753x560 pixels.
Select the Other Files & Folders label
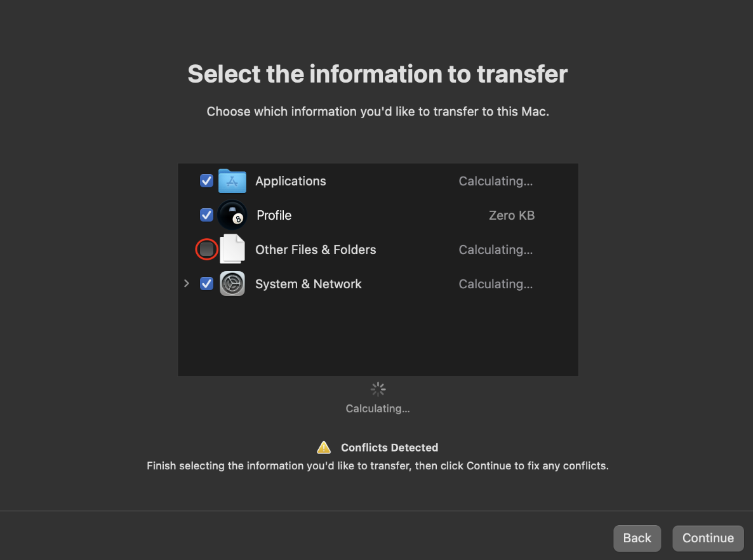point(316,250)
